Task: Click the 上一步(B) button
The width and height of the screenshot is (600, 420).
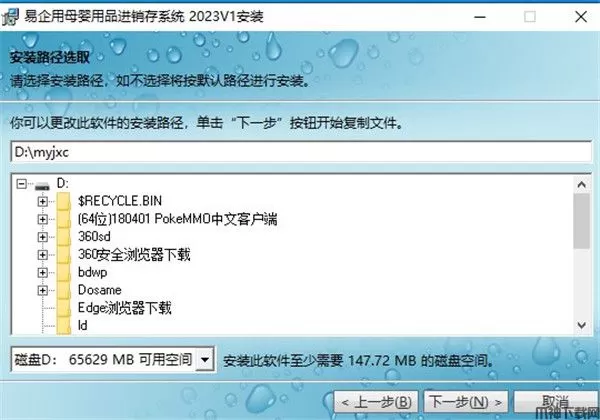Action: (x=376, y=402)
